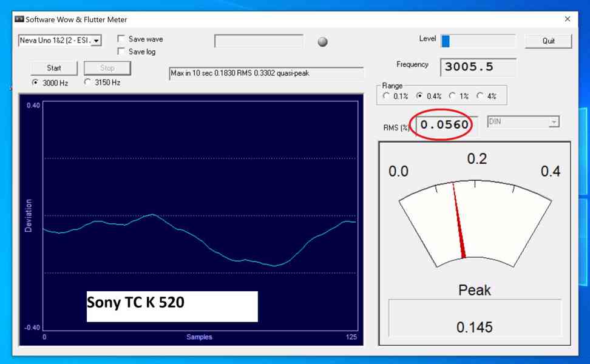590x364 pixels.
Task: Click the RMS value field 0.0560
Action: 447,124
